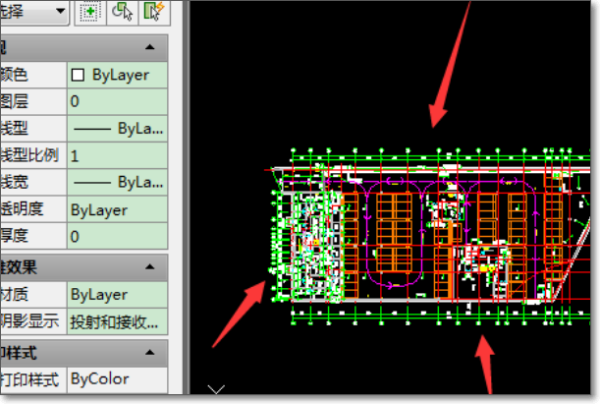The width and height of the screenshot is (600, 404).
Task: Click the 线型比例 property label
Action: coord(29,156)
